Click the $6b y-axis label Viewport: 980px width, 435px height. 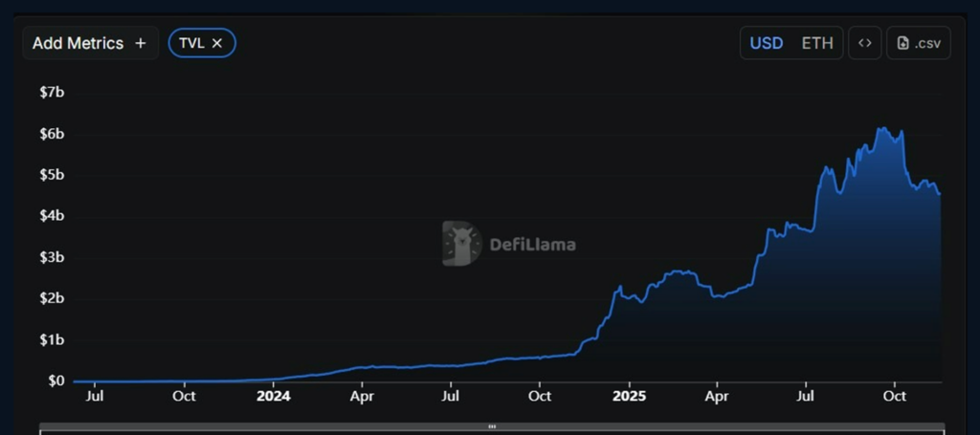(x=52, y=134)
